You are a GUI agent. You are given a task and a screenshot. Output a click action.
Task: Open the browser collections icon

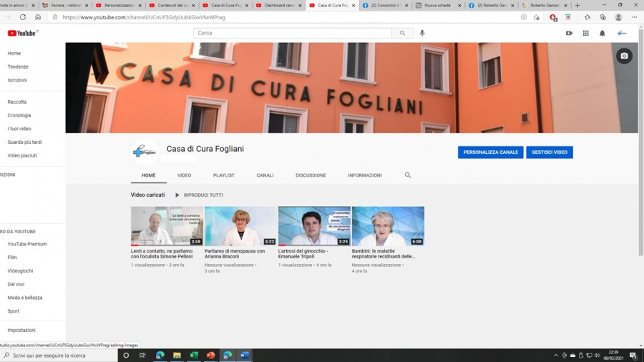point(602,17)
